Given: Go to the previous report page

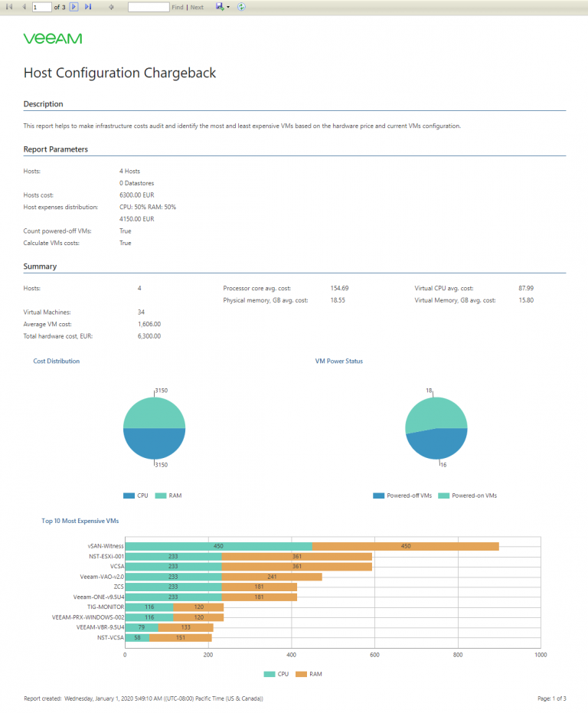Looking at the screenshot, I should pos(24,7).
